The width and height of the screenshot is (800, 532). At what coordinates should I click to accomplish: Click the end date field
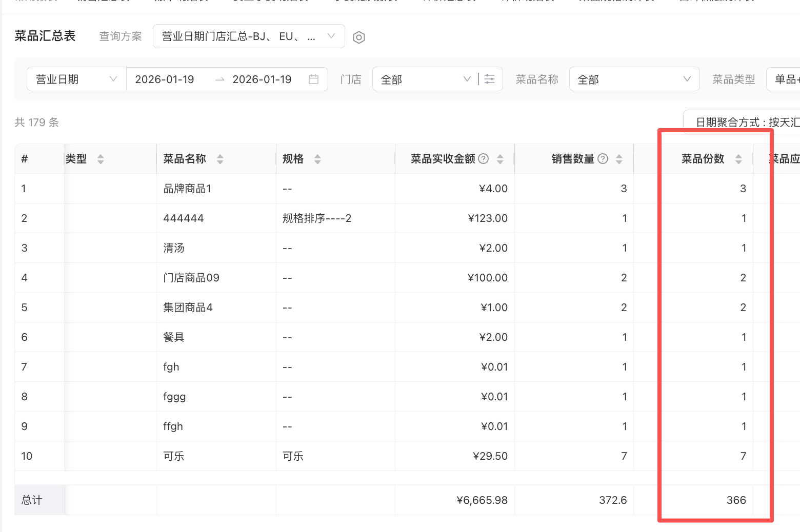(x=262, y=79)
